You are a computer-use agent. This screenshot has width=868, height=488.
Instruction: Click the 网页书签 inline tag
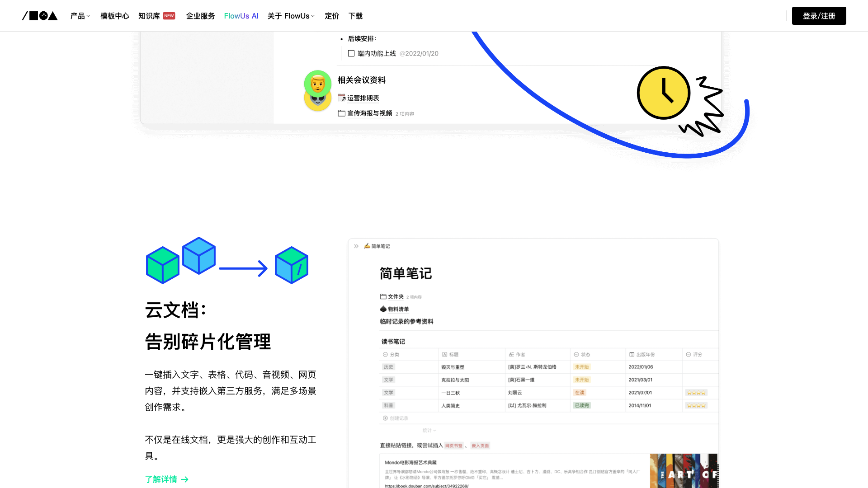tap(454, 446)
